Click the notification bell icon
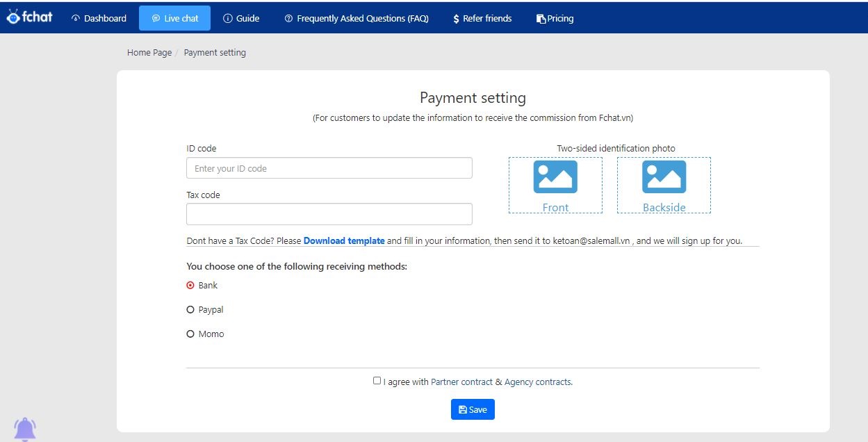868x442 pixels. pyautogui.click(x=25, y=429)
